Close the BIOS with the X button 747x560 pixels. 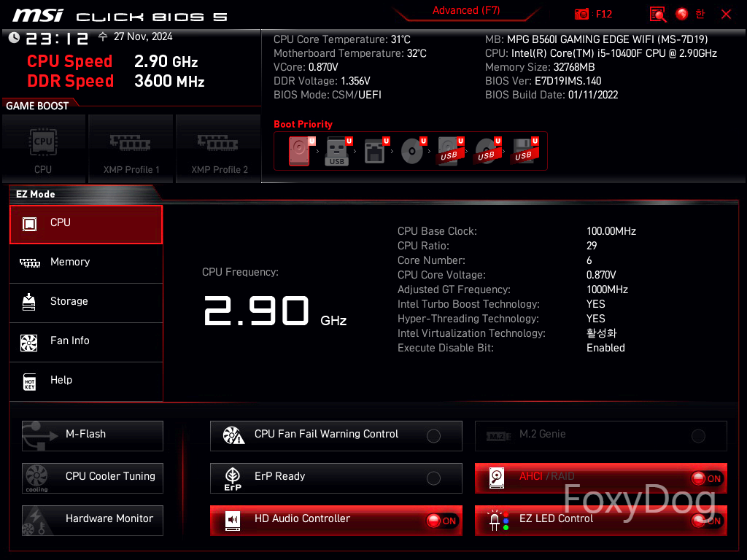click(x=726, y=15)
